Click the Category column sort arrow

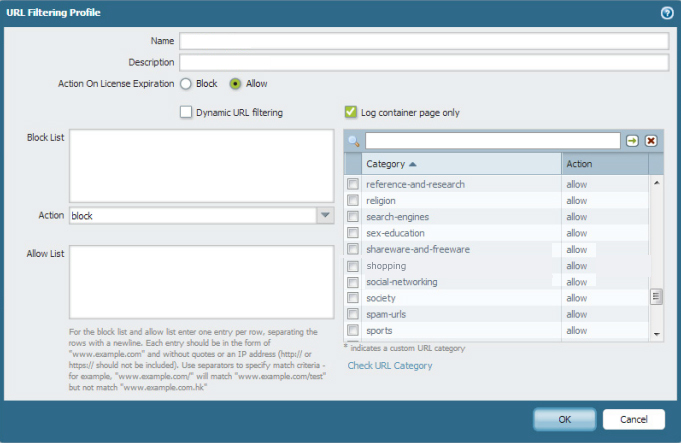pos(413,163)
